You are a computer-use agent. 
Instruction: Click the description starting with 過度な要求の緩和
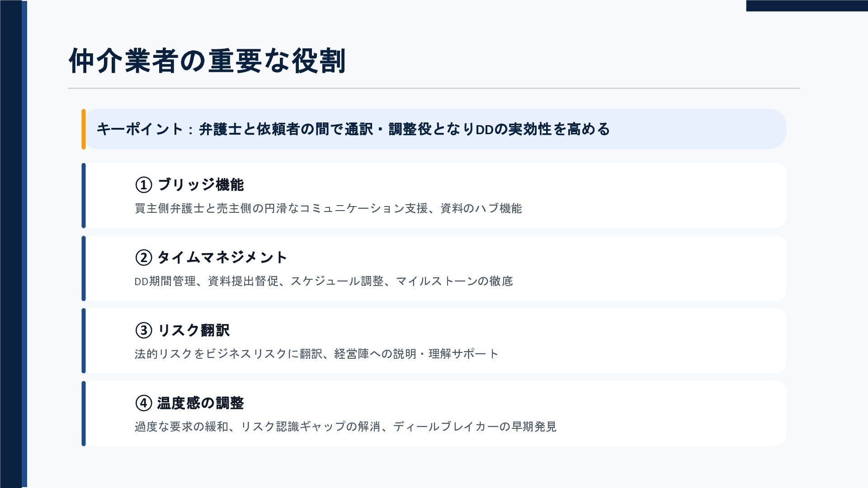click(345, 427)
